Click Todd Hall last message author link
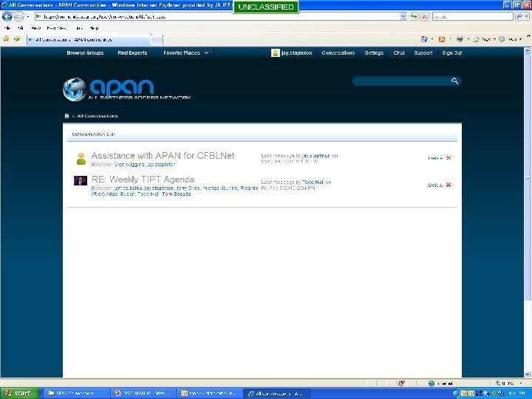 pos(313,183)
